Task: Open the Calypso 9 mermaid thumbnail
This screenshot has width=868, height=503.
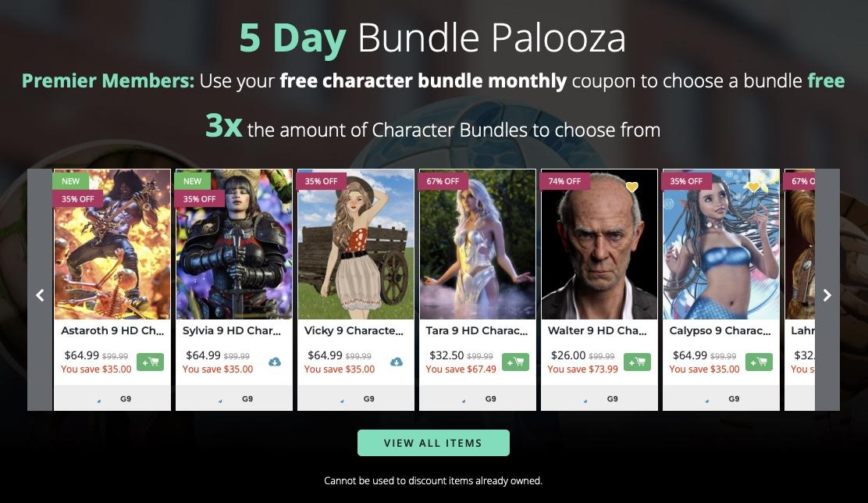Action: click(721, 244)
